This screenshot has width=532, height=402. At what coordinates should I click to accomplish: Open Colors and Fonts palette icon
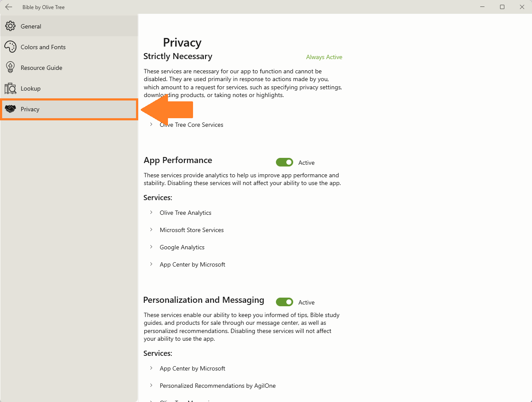coord(10,47)
